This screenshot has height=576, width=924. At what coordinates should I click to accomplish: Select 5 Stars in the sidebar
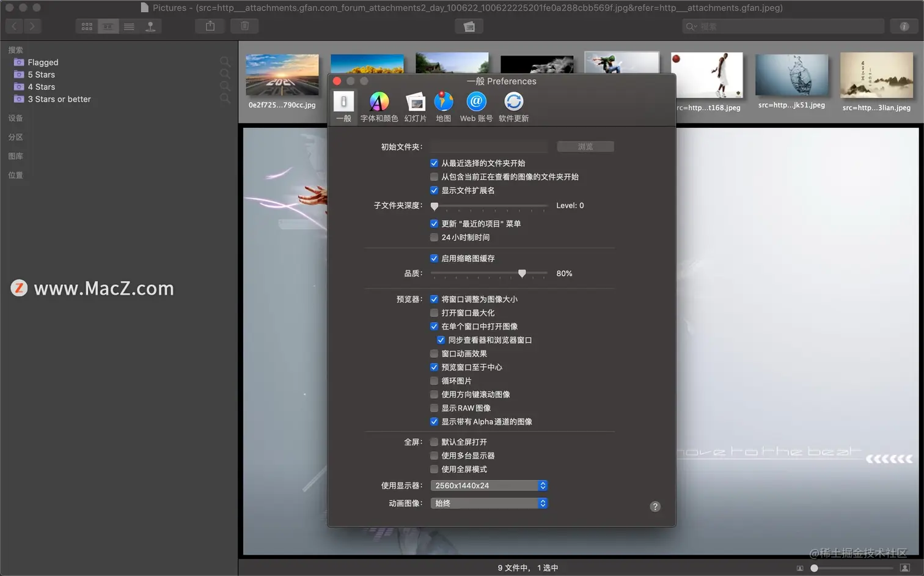click(41, 75)
